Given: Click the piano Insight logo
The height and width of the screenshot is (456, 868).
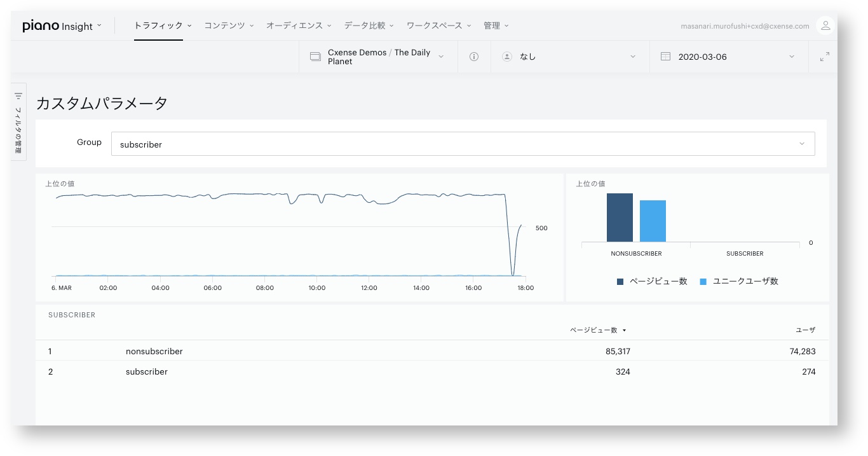Looking at the screenshot, I should (58, 26).
